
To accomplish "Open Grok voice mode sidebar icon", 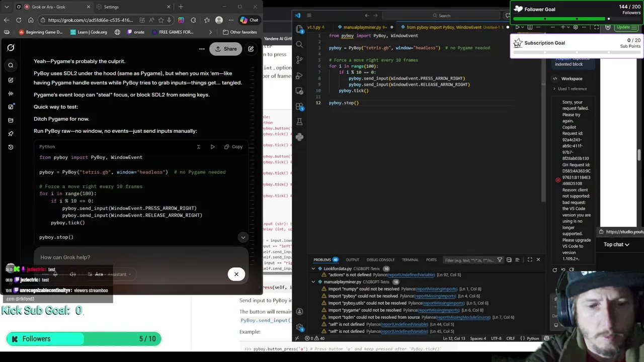I will tap(11, 93).
